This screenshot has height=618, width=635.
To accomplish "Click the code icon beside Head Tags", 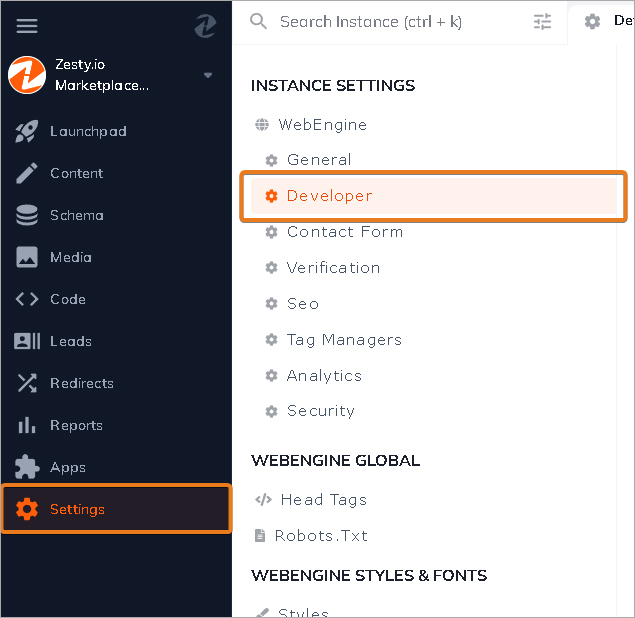I will pos(263,500).
